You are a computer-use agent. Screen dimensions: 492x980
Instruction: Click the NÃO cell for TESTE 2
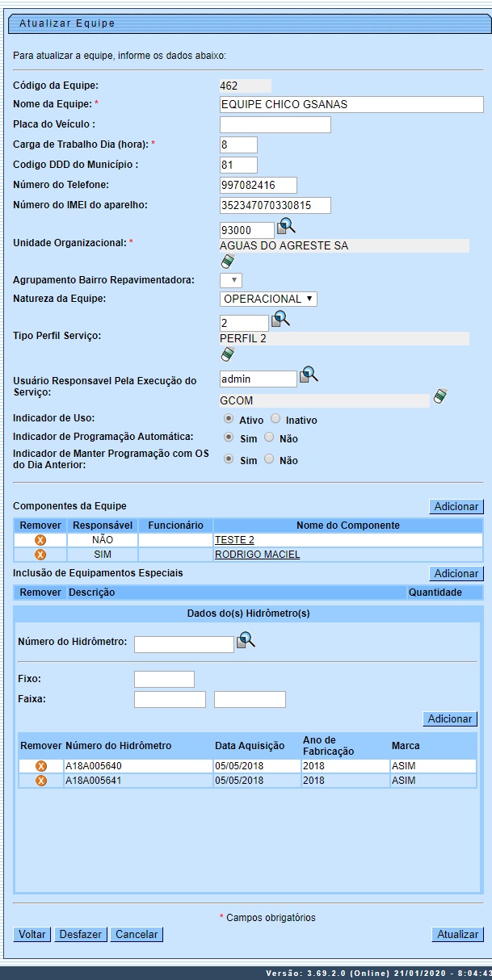(x=103, y=539)
